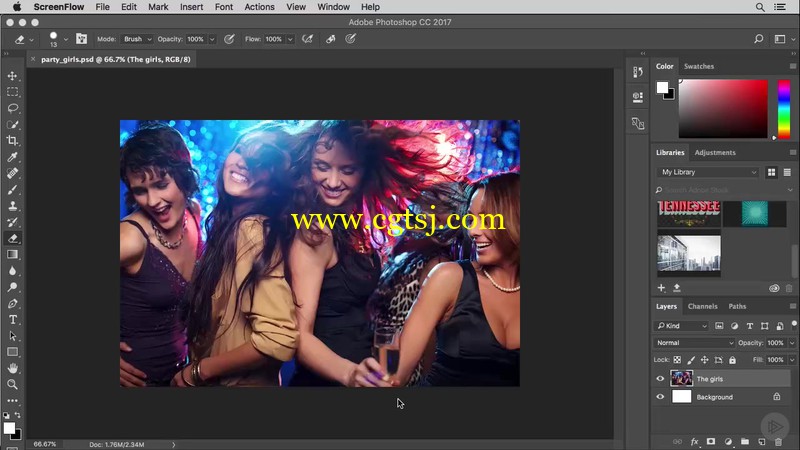Select the Quick Selection tool
Screen dimensions: 800x450
click(12, 124)
